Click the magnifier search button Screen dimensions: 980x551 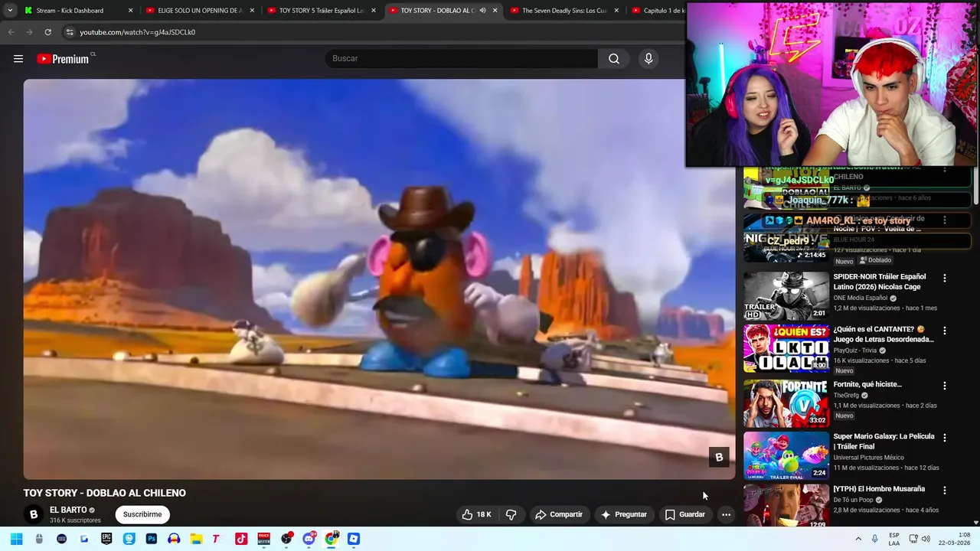pyautogui.click(x=614, y=59)
